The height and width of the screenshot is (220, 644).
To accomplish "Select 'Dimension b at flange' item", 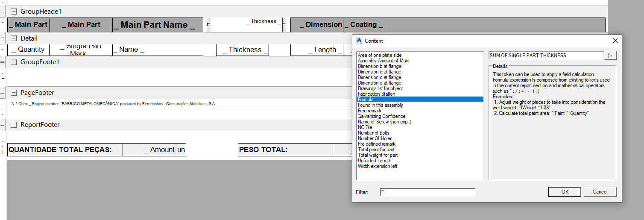I will [379, 66].
